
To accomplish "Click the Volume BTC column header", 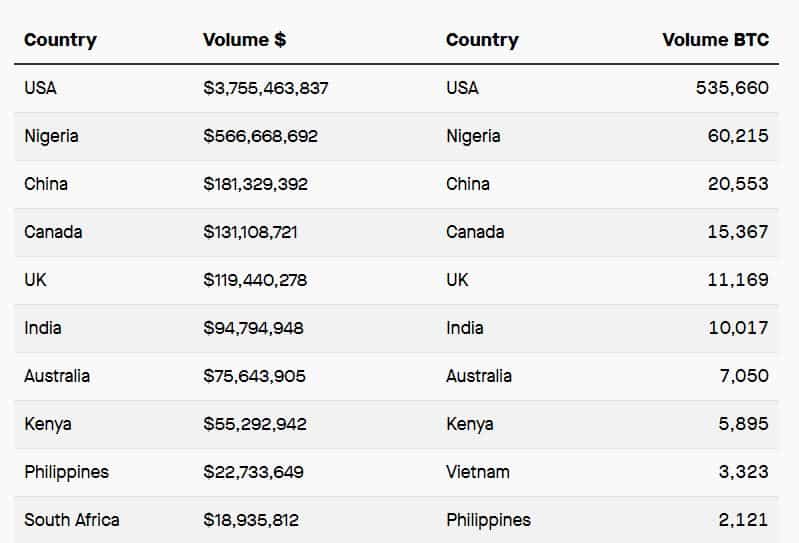I will tap(715, 40).
